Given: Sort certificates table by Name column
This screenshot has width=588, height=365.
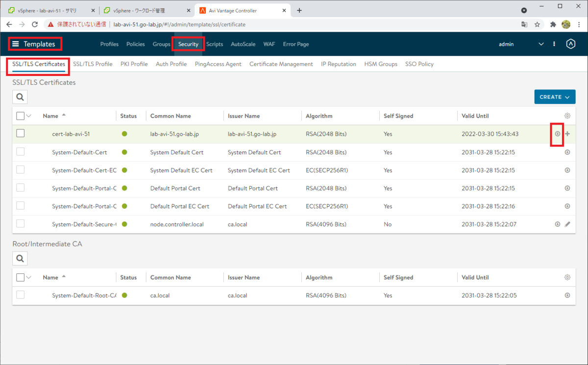Looking at the screenshot, I should tap(50, 116).
